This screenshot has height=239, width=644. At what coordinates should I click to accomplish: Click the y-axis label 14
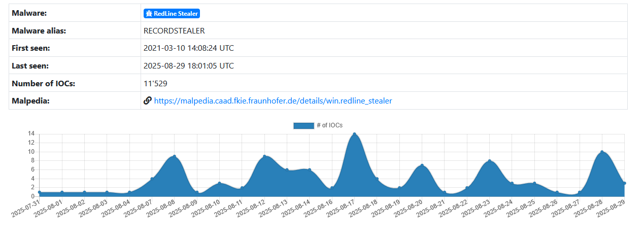(x=31, y=133)
